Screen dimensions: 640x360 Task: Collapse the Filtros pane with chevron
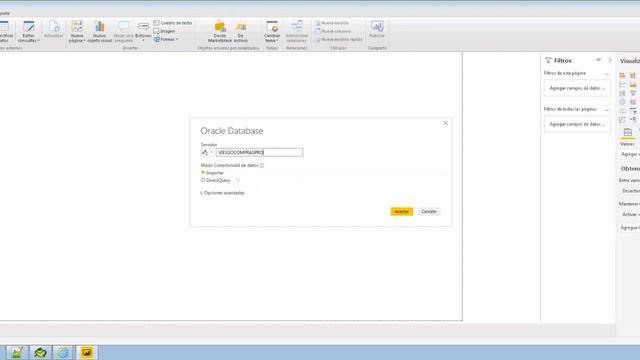(610, 60)
